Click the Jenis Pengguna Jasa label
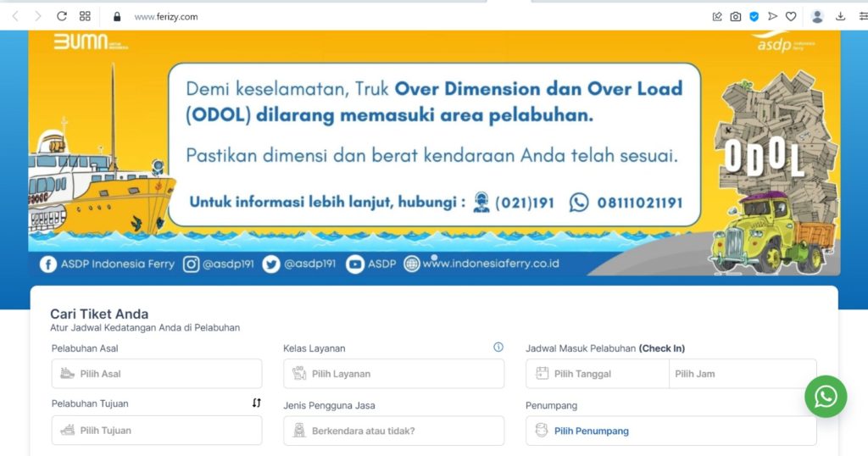The image size is (868, 456). (330, 405)
